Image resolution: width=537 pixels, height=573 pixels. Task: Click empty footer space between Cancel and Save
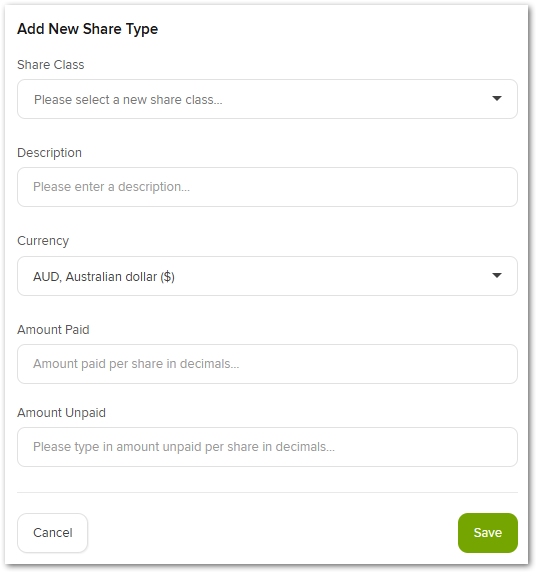coord(273,533)
